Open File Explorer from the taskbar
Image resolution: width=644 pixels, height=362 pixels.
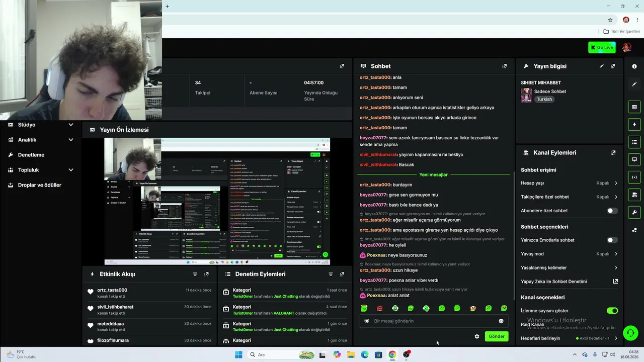tap(351, 354)
